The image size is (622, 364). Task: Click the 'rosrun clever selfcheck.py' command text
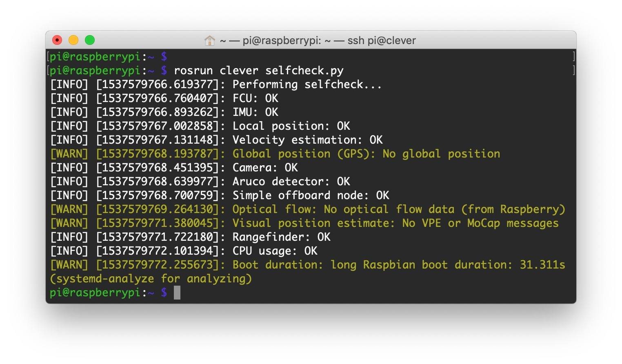click(258, 71)
